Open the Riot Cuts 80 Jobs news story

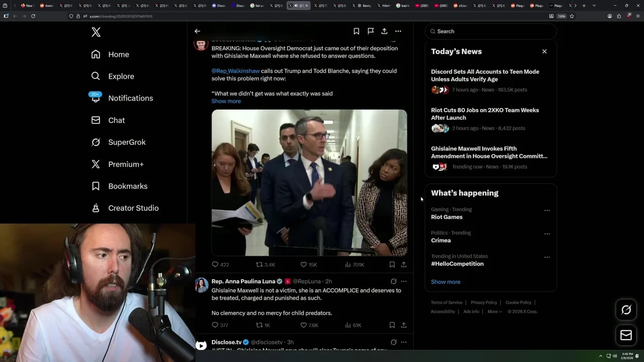point(491,119)
